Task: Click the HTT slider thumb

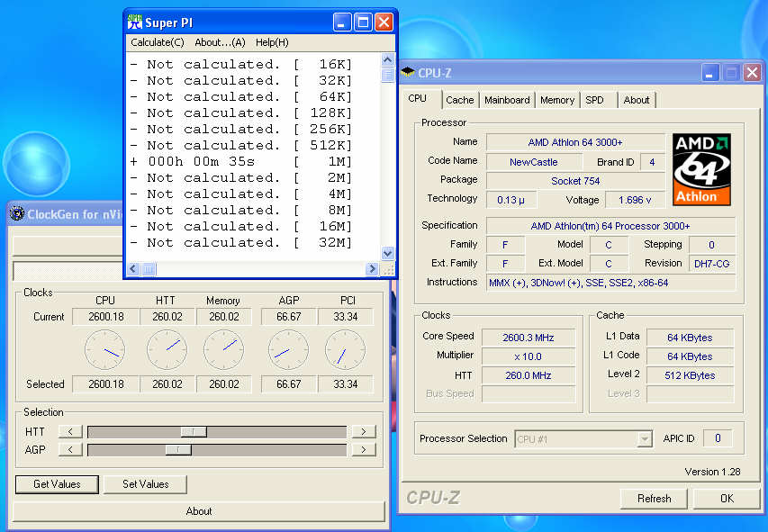Action: tap(194, 432)
